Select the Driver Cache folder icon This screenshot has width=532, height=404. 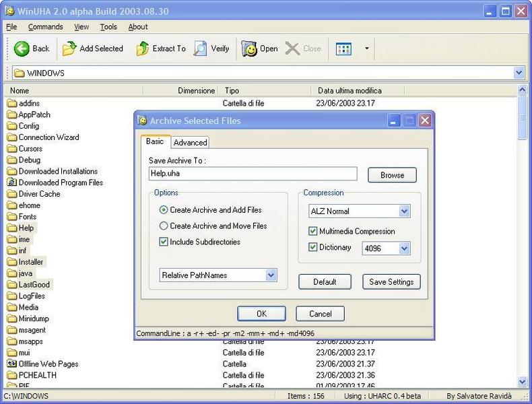tap(12, 194)
